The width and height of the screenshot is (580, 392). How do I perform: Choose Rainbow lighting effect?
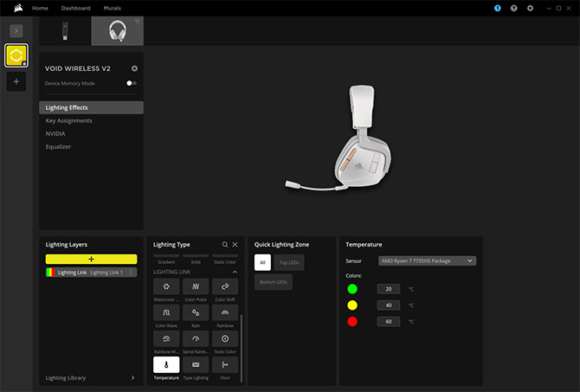225,313
